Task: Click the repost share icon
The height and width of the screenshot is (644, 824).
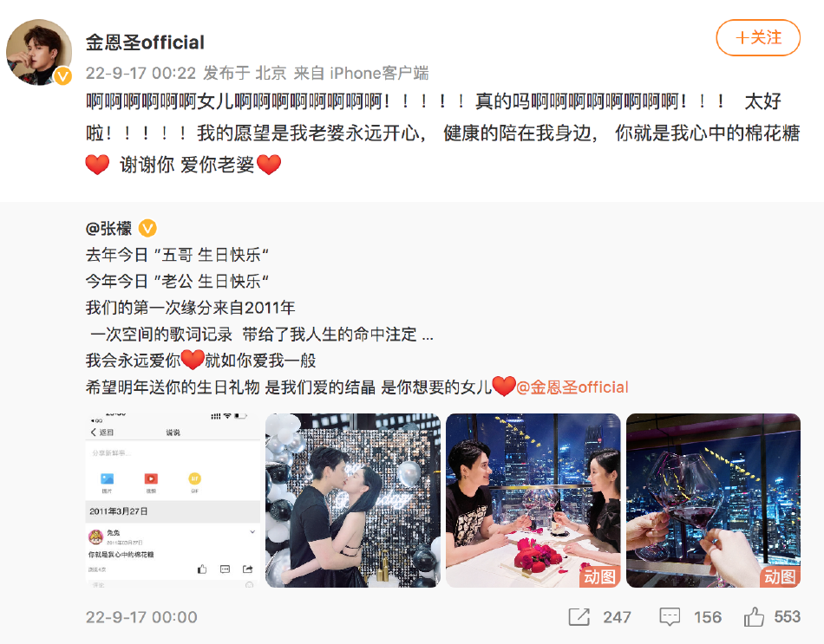Action: (x=579, y=616)
